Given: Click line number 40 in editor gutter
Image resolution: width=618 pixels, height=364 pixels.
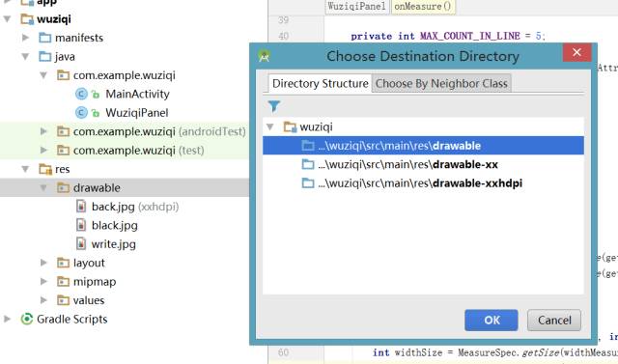Looking at the screenshot, I should coord(283,37).
